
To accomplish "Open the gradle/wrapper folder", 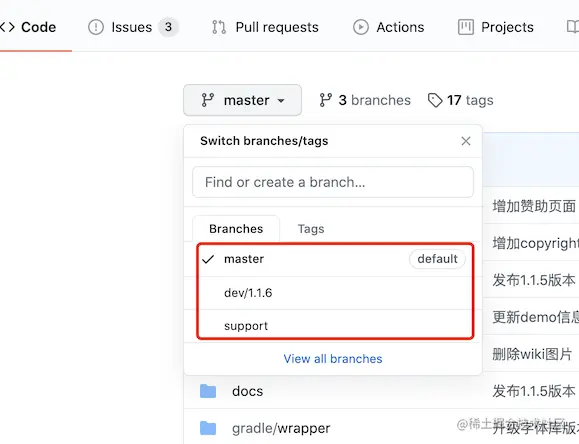I will coord(281,428).
